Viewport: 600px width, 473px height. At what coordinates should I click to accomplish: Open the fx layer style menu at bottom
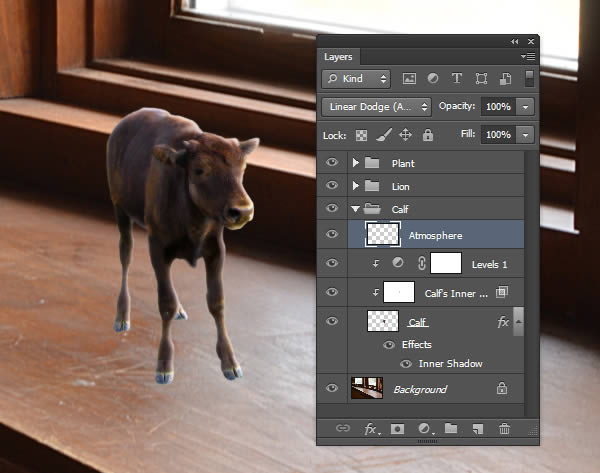click(x=371, y=429)
